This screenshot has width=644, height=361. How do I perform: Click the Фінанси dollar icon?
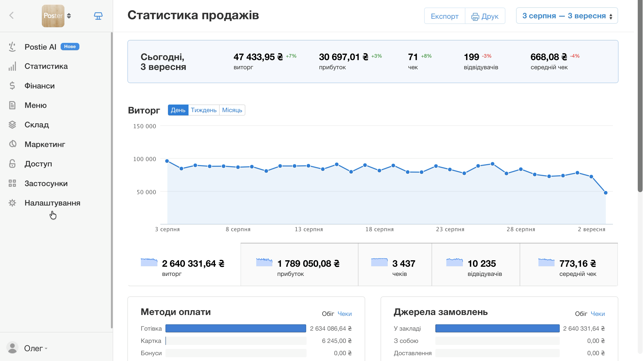pos(12,86)
